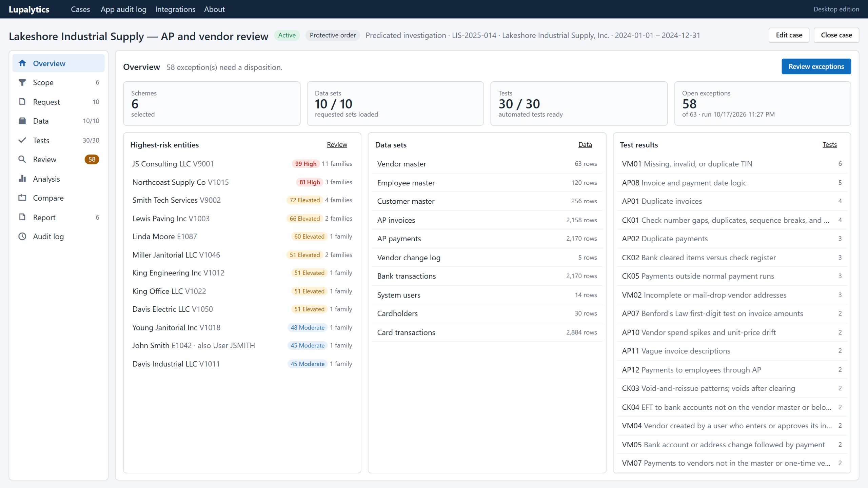Select Linda Moore E1087 entity
The height and width of the screenshot is (488, 868).
(x=242, y=237)
